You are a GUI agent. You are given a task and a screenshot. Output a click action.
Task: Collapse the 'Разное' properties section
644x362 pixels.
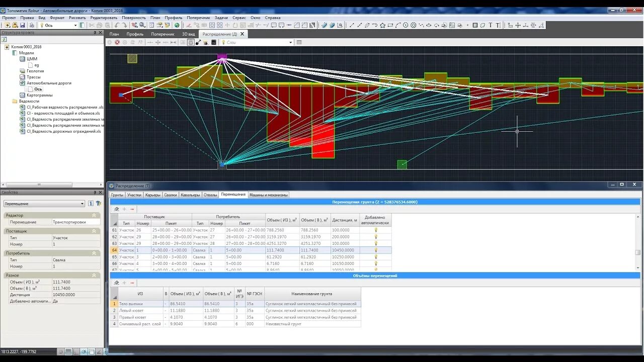point(95,276)
